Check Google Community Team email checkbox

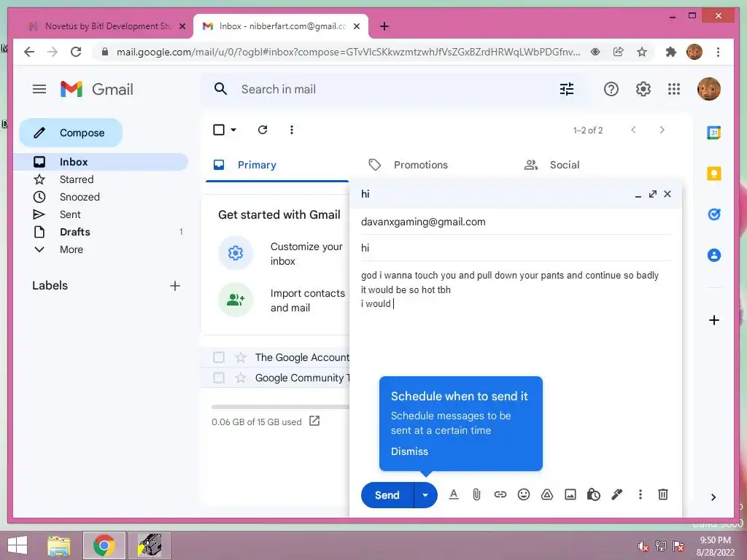[219, 378]
